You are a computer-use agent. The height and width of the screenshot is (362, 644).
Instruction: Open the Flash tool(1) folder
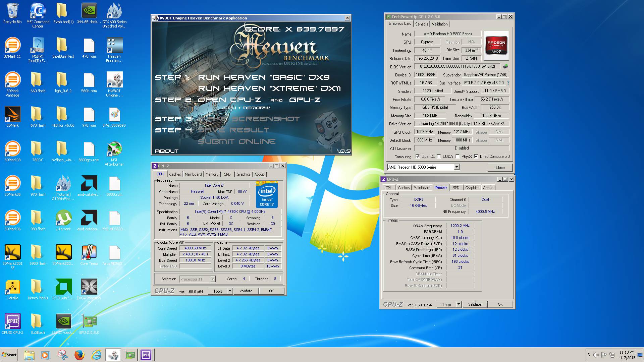click(x=63, y=13)
